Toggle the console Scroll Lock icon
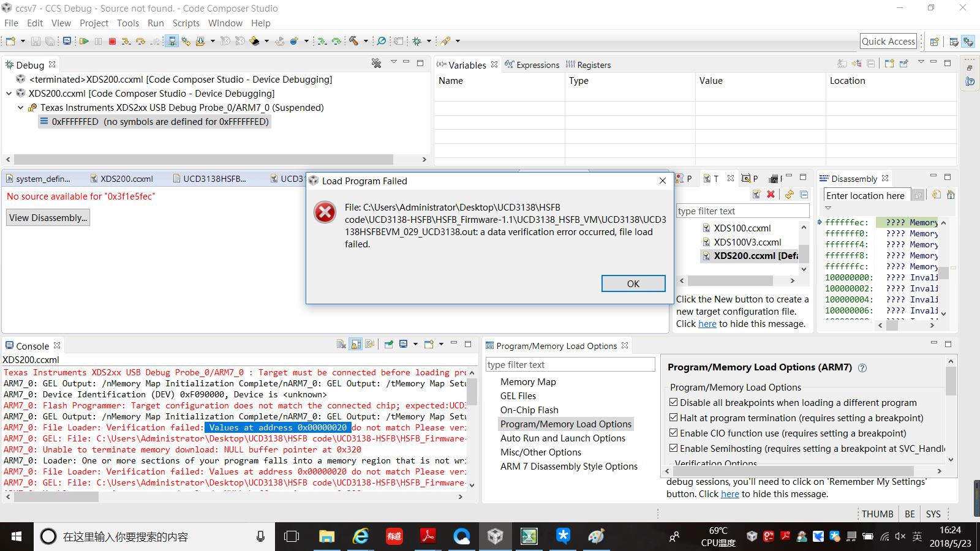The width and height of the screenshot is (980, 551). (x=356, y=344)
